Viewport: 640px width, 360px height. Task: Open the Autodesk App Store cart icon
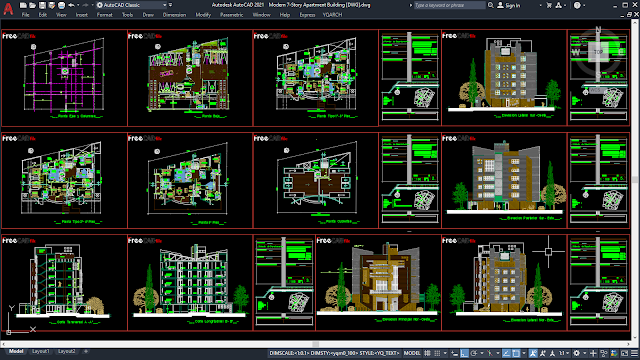[x=549, y=5]
